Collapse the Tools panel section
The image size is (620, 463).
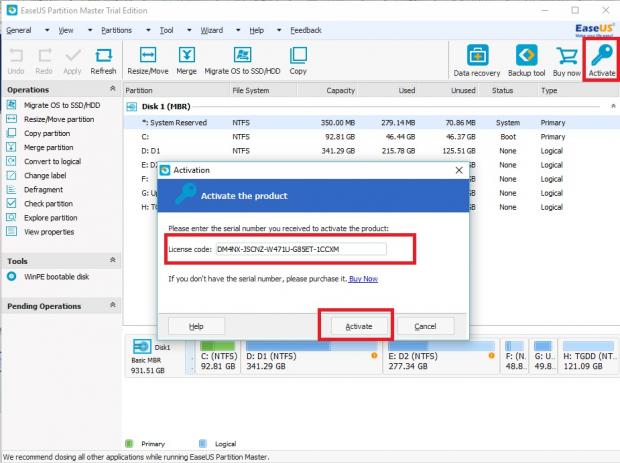click(x=113, y=260)
